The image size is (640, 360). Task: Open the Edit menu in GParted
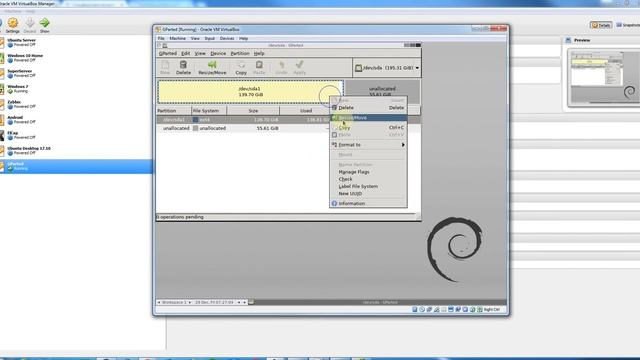tap(186, 53)
